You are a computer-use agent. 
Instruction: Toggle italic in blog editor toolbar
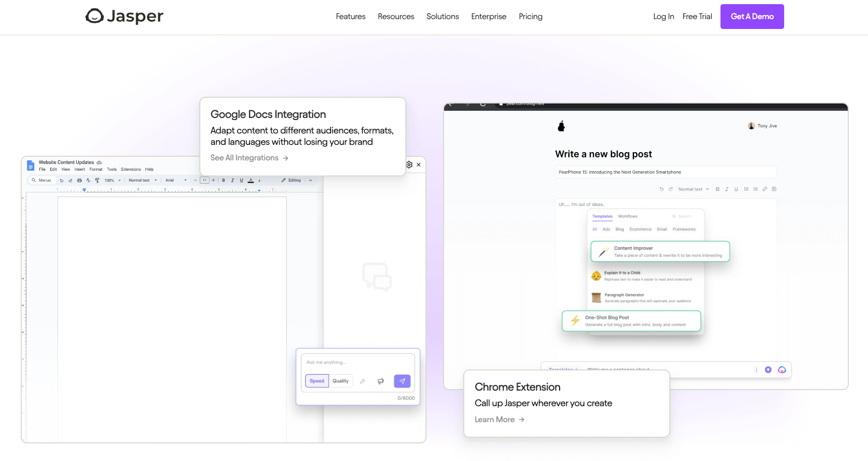click(727, 189)
